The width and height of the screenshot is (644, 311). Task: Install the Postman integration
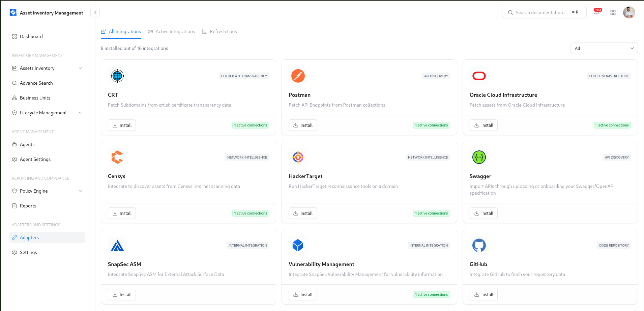[303, 125]
